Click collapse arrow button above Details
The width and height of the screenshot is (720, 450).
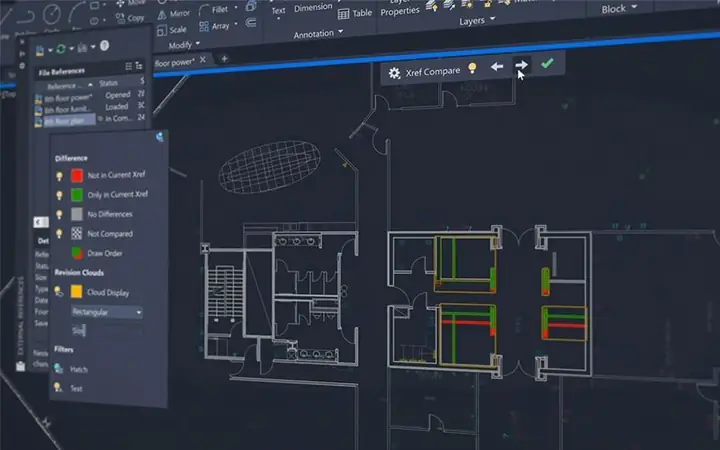point(40,222)
